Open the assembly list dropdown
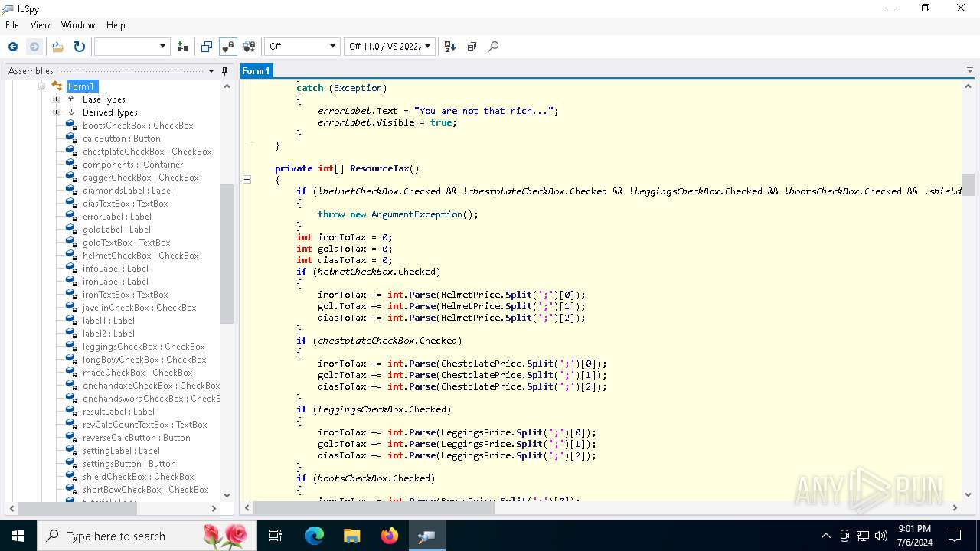980x551 pixels. [x=132, y=47]
